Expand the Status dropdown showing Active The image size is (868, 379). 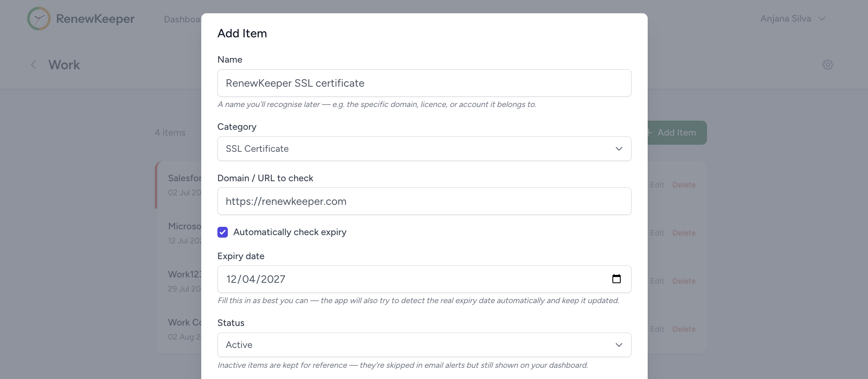tap(424, 345)
